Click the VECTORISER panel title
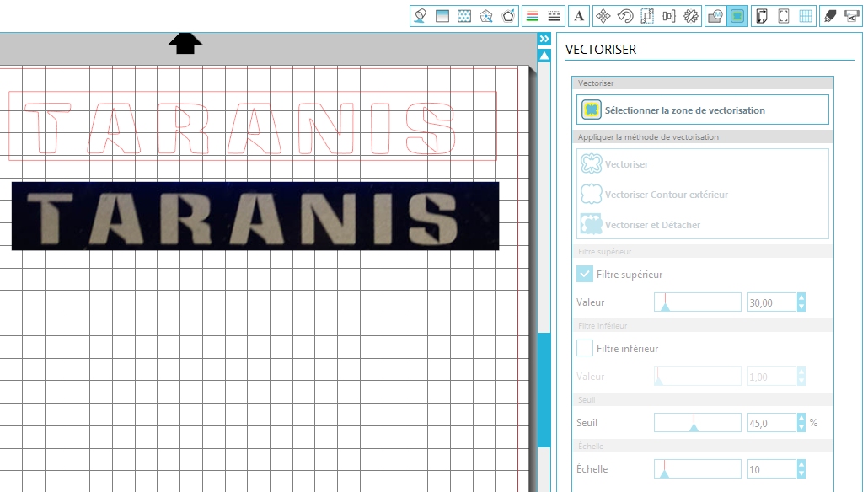 click(x=601, y=49)
